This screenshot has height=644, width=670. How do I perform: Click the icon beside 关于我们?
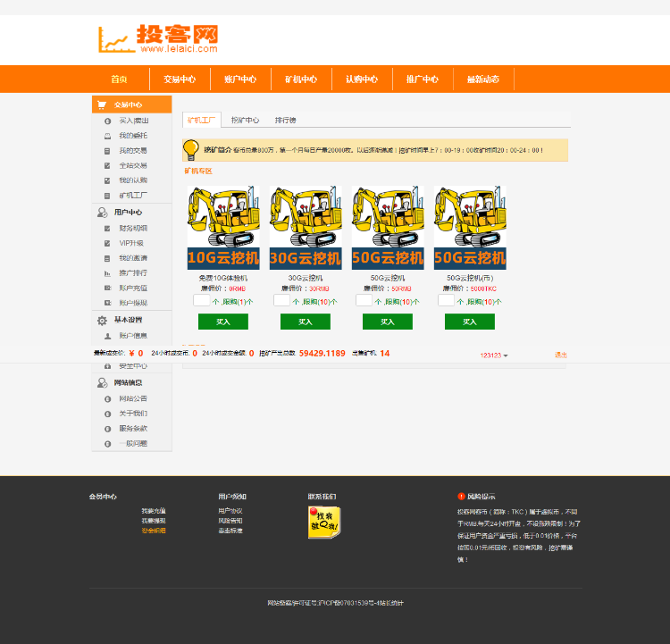(108, 414)
